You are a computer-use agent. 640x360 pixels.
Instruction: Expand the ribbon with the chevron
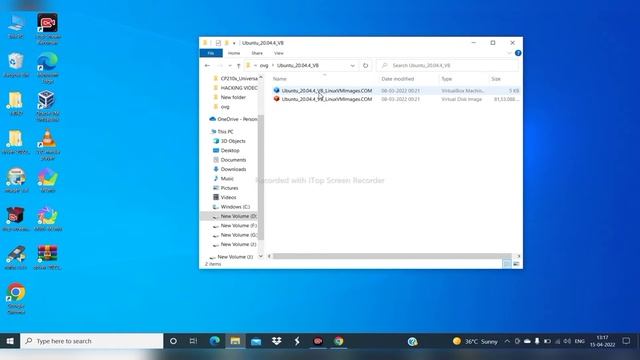point(509,53)
